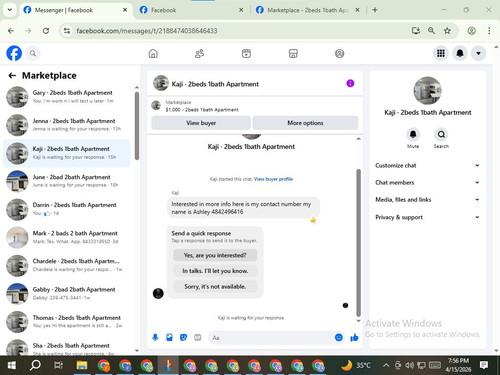The image size is (500, 375).
Task: Attach a photo with the image icon
Action: tap(169, 338)
